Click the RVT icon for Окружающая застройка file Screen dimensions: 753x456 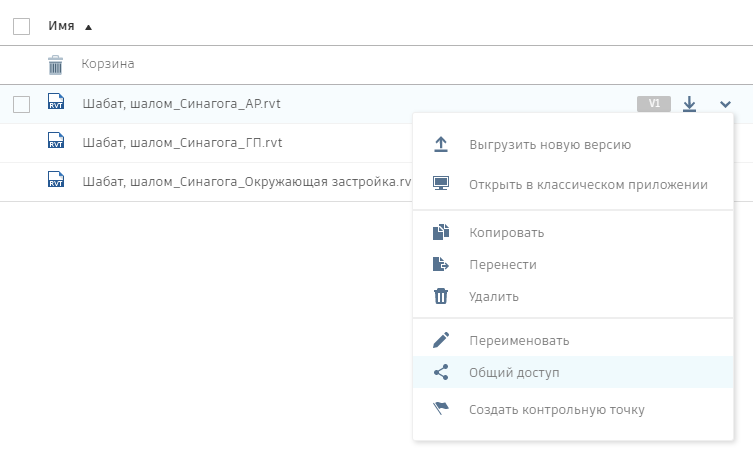[56, 181]
